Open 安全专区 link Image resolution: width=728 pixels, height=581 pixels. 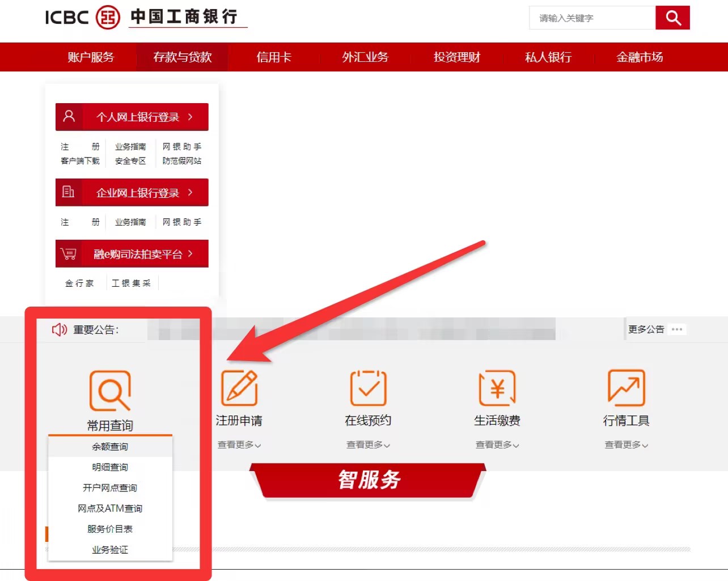click(130, 161)
